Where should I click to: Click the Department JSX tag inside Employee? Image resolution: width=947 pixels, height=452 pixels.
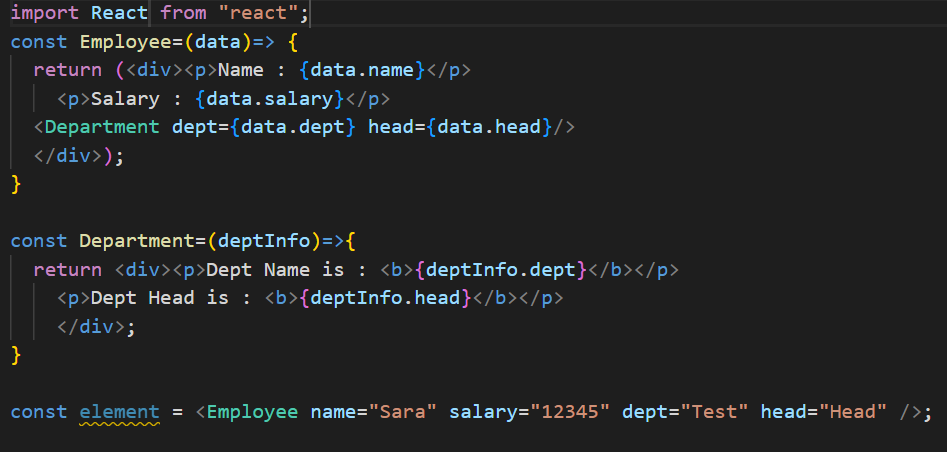pyautogui.click(x=102, y=127)
